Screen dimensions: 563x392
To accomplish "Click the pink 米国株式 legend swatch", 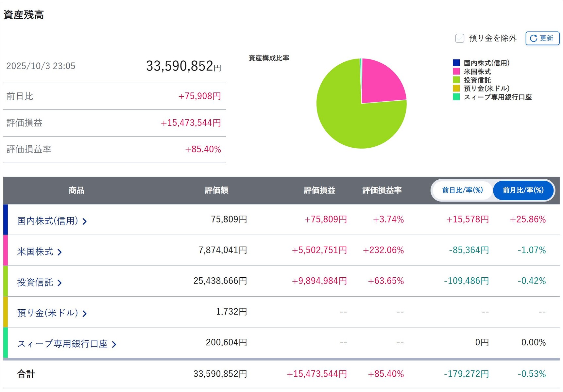I will click(x=456, y=71).
